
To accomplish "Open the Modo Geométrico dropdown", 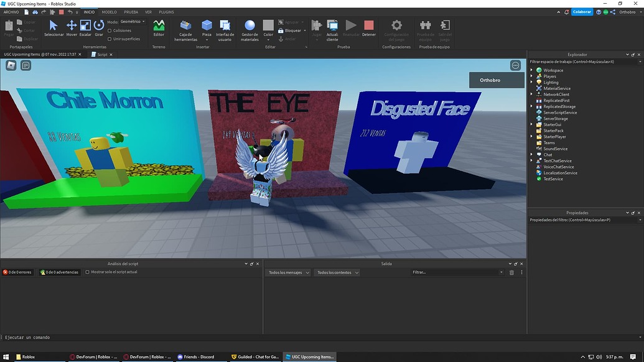I will pos(133,22).
